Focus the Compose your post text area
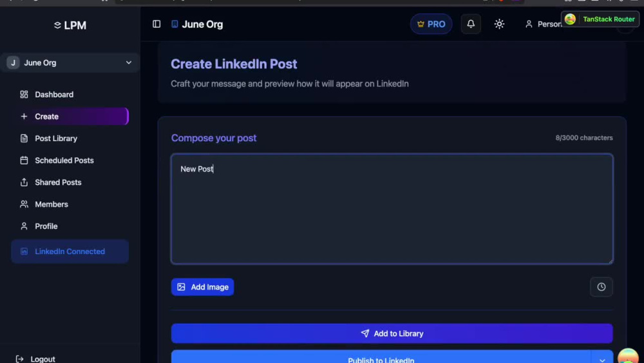Viewport: 644px width, 363px height. point(392,209)
